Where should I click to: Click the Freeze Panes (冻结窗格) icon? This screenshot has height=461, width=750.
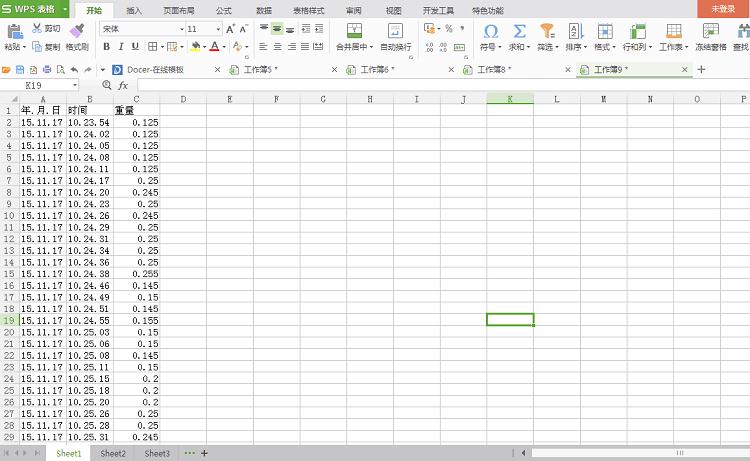711,31
